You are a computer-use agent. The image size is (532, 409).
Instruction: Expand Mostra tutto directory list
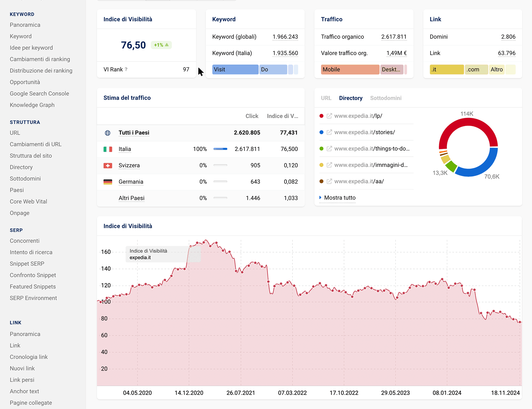[337, 198]
